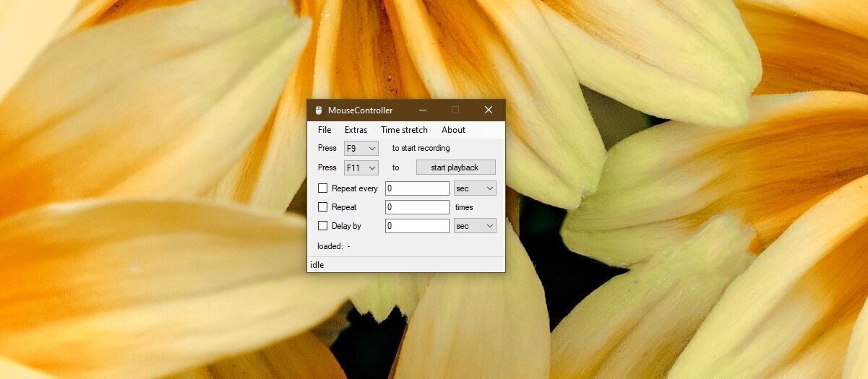Focus the Repeat every value field
The image size is (868, 379).
417,188
